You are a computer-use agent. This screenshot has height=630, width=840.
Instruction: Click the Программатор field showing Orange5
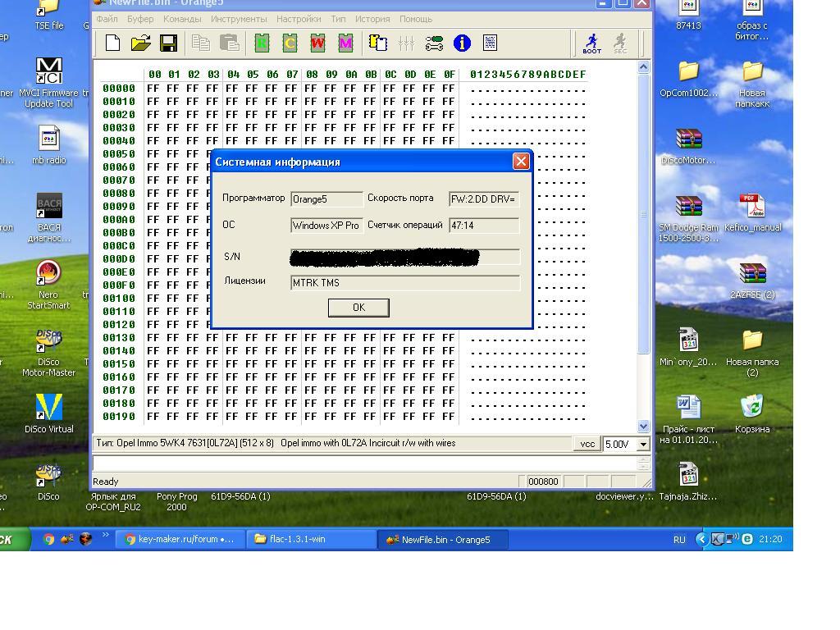click(x=326, y=199)
